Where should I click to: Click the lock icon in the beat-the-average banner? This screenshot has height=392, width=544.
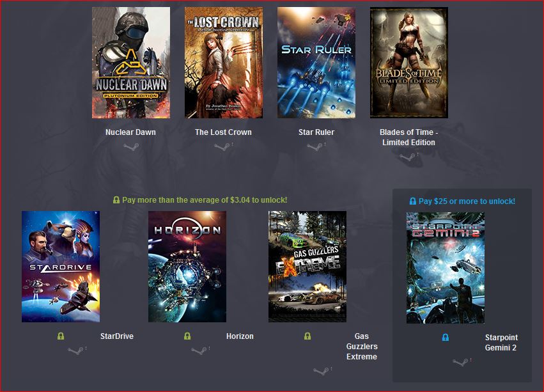pos(116,200)
